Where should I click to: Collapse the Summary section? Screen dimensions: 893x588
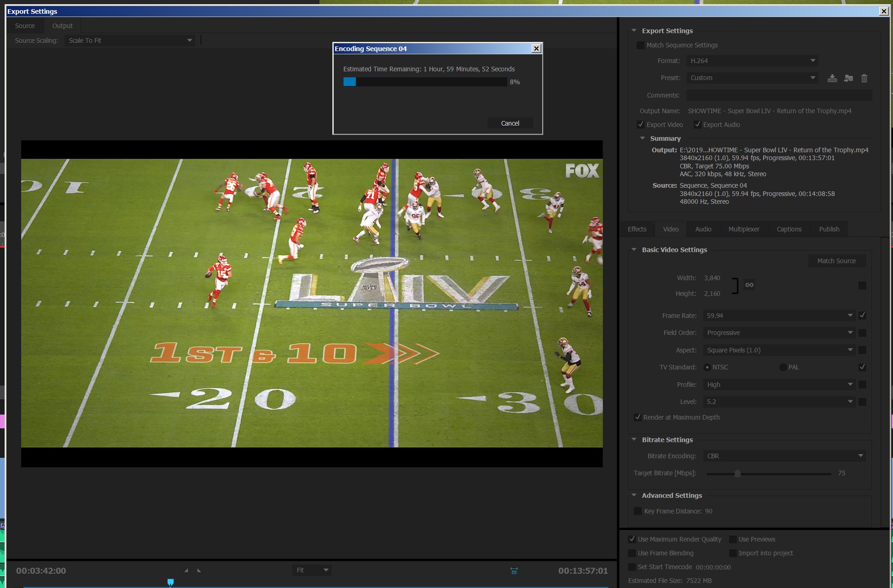pos(642,138)
